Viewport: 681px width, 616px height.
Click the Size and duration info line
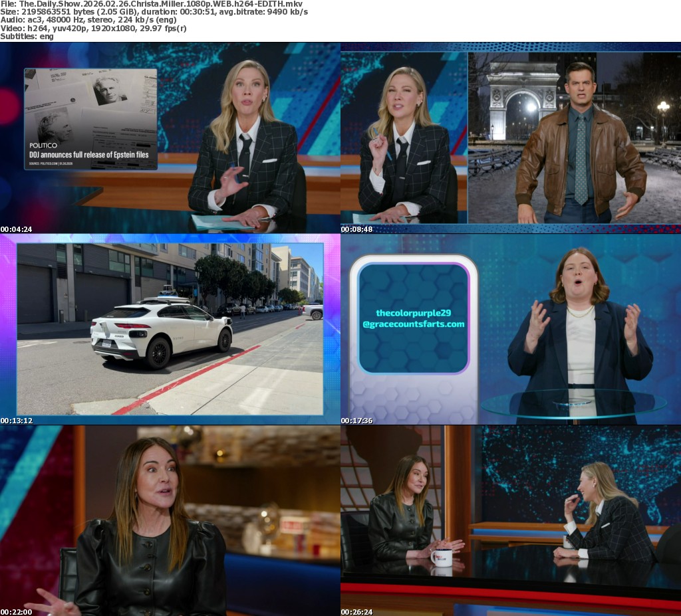click(154, 12)
